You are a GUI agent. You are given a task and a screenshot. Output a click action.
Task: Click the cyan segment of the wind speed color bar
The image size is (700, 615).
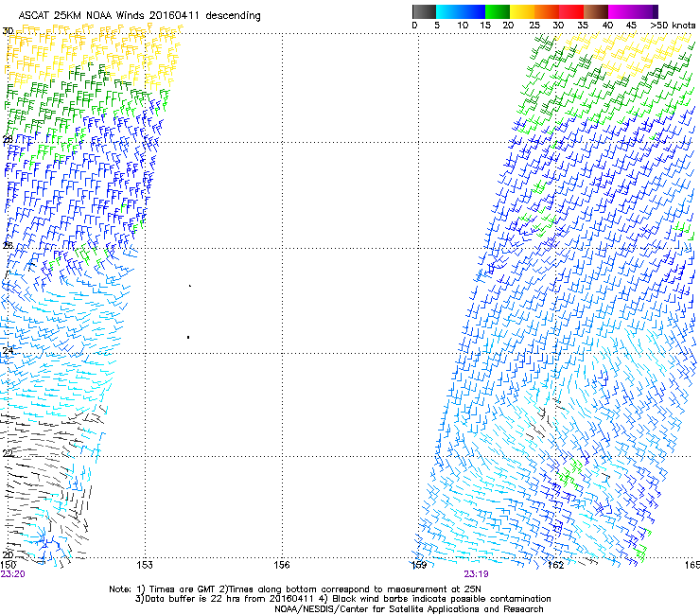pyautogui.click(x=447, y=11)
